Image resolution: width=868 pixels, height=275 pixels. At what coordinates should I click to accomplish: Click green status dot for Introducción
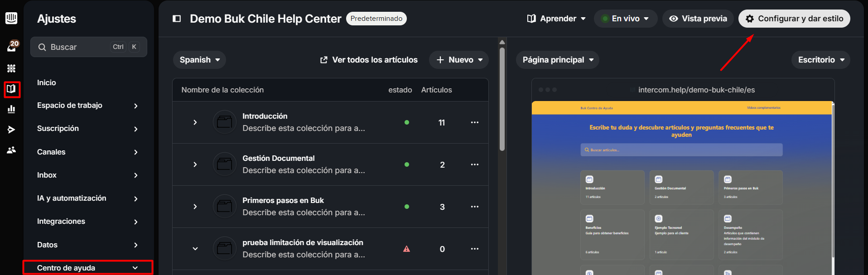coord(407,122)
